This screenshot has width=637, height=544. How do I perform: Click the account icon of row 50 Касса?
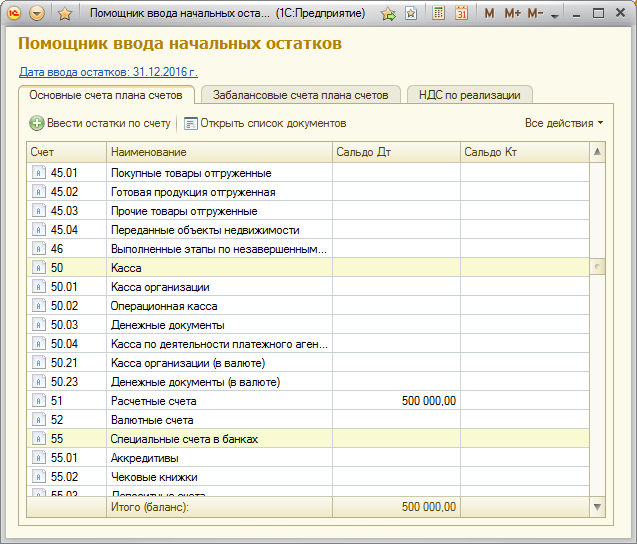click(x=39, y=268)
